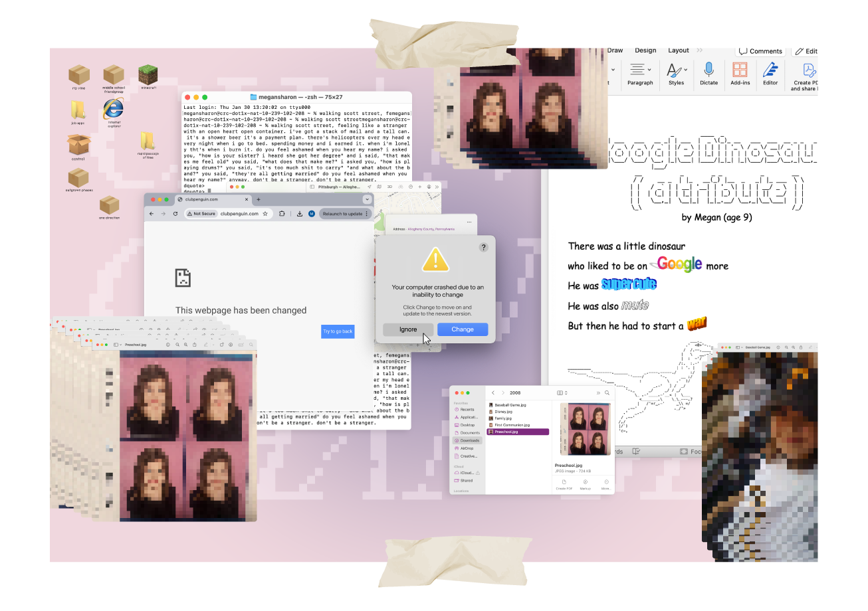Click the Allegheny County, Pennsylvania address link
This screenshot has width=868, height=611.
[431, 229]
